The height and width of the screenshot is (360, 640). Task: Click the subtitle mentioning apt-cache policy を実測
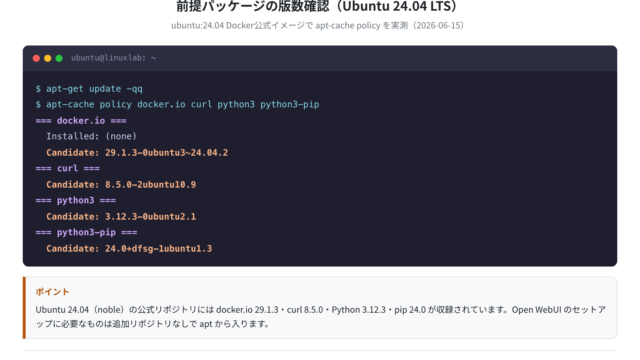click(317, 25)
